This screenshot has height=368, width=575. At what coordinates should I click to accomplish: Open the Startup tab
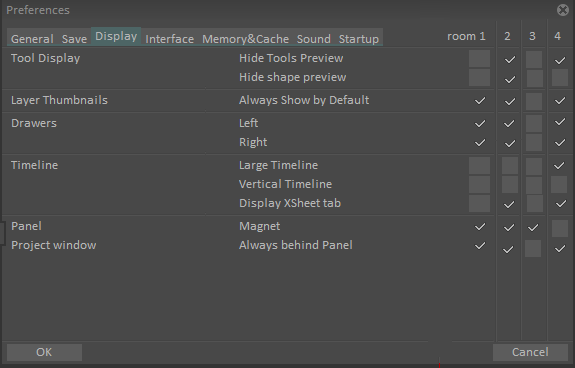(x=359, y=39)
